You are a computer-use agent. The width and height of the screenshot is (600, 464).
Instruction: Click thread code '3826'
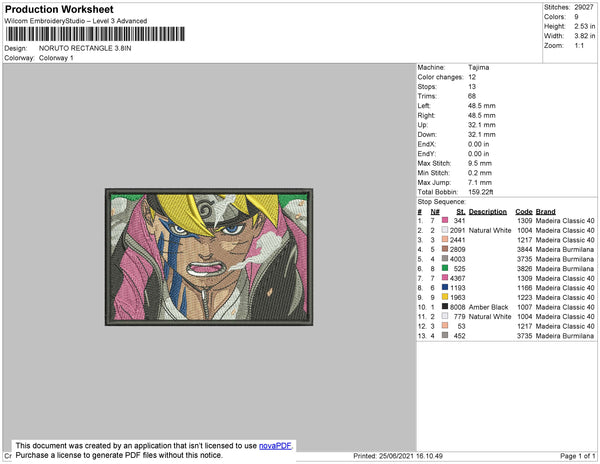pos(524,269)
